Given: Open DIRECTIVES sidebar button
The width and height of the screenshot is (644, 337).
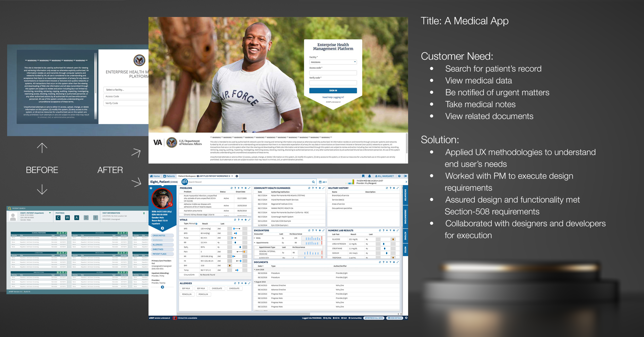Looking at the screenshot, I should [162, 249].
